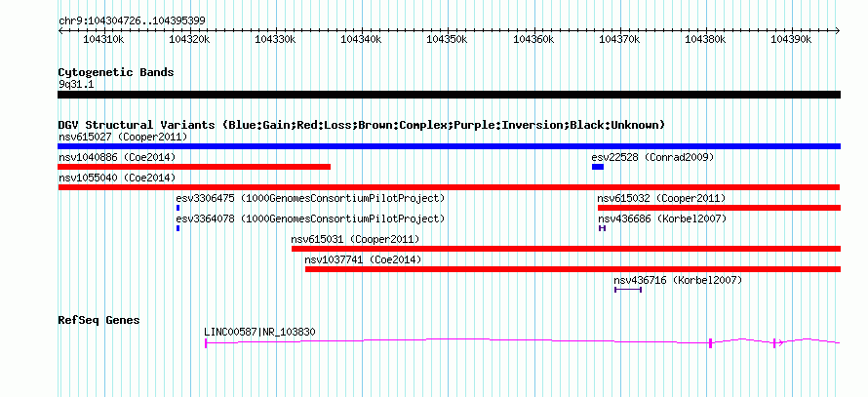
Task: Select the red nsv1040886 loss bar
Action: [194, 167]
